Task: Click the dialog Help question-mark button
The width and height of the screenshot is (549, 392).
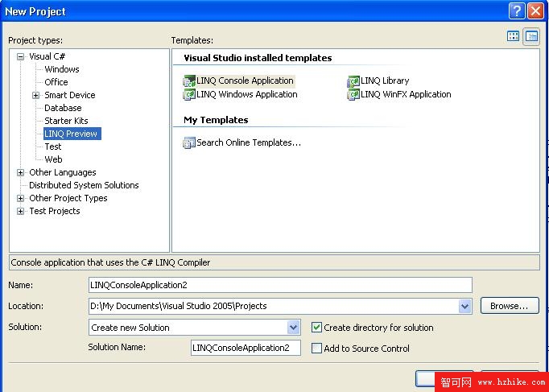Action: click(x=517, y=10)
